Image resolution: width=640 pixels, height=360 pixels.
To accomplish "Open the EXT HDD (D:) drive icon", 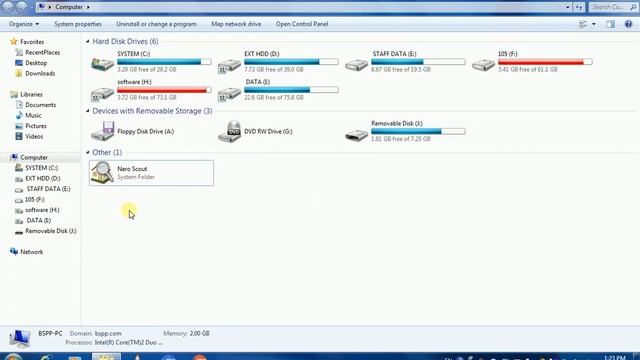I will coord(229,65).
